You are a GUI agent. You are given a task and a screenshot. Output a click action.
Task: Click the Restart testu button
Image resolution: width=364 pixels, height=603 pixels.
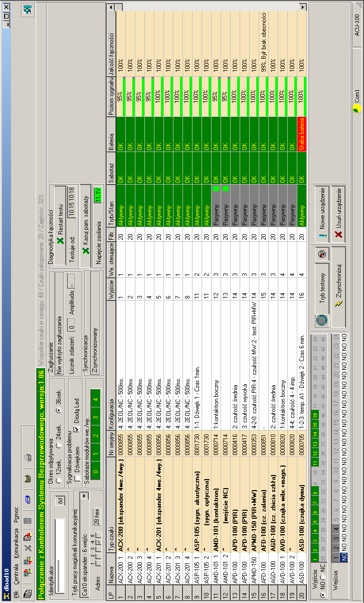(60, 226)
